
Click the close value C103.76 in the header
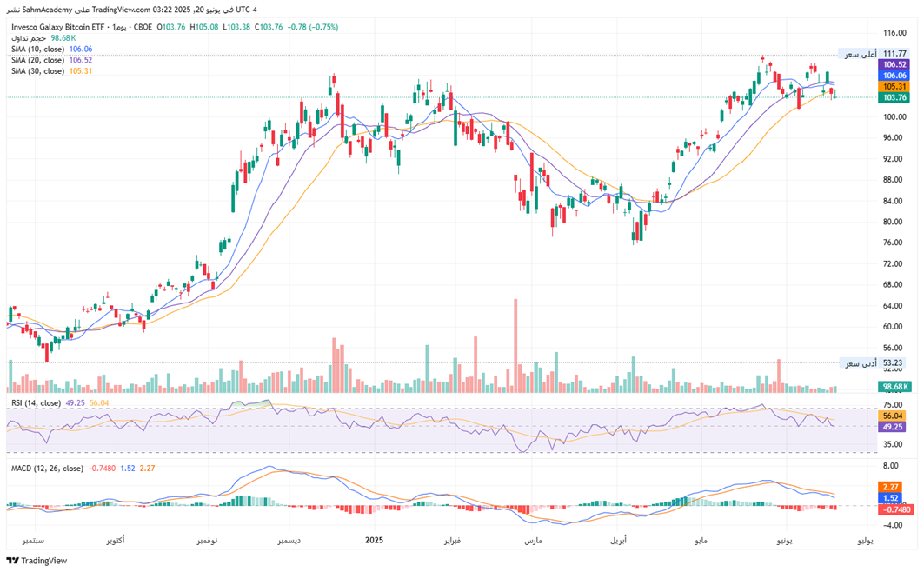pyautogui.click(x=269, y=27)
